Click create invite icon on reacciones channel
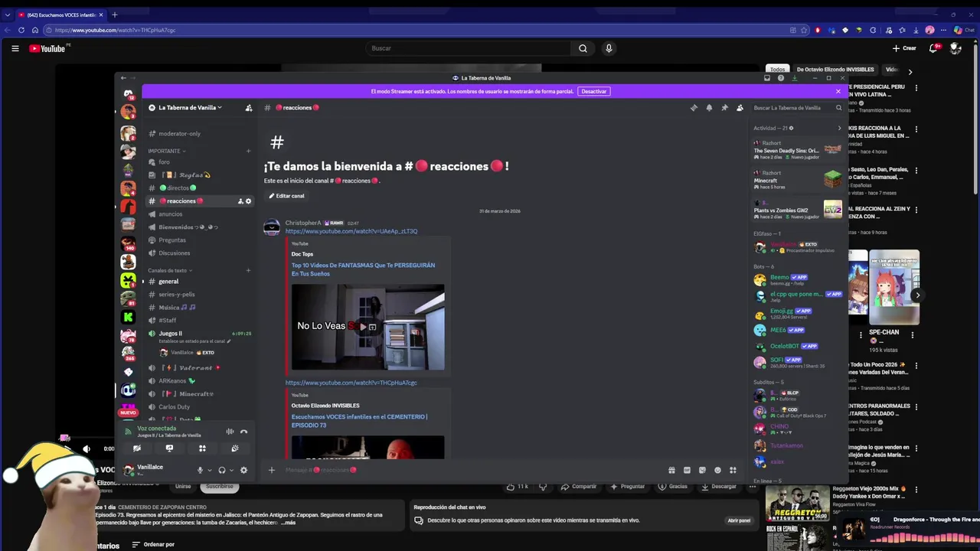Image resolution: width=980 pixels, height=551 pixels. pyautogui.click(x=240, y=201)
